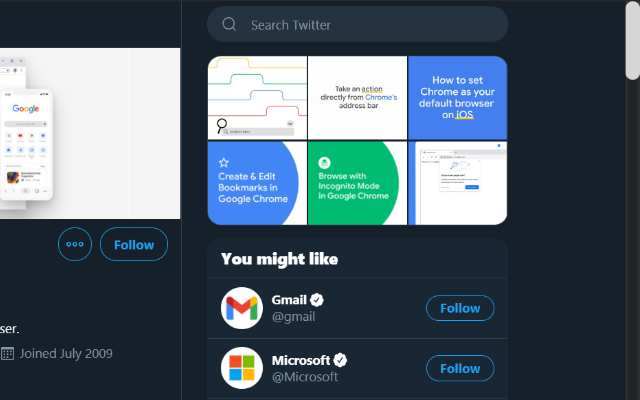This screenshot has height=400, width=640.
Task: Open the three-dots more options button
Action: pyautogui.click(x=75, y=244)
